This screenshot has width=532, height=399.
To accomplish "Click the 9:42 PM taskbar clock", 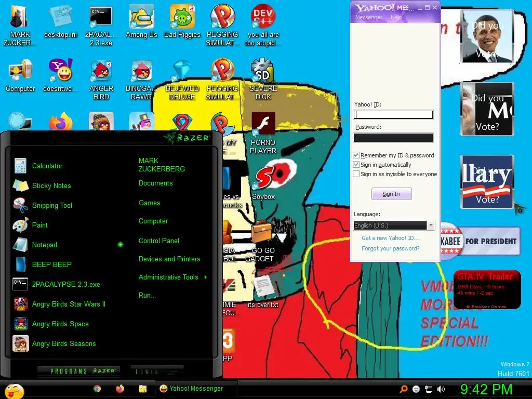I will coord(486,389).
